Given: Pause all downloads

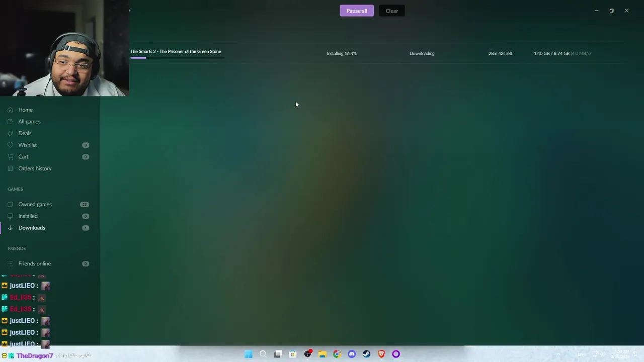Looking at the screenshot, I should (357, 11).
